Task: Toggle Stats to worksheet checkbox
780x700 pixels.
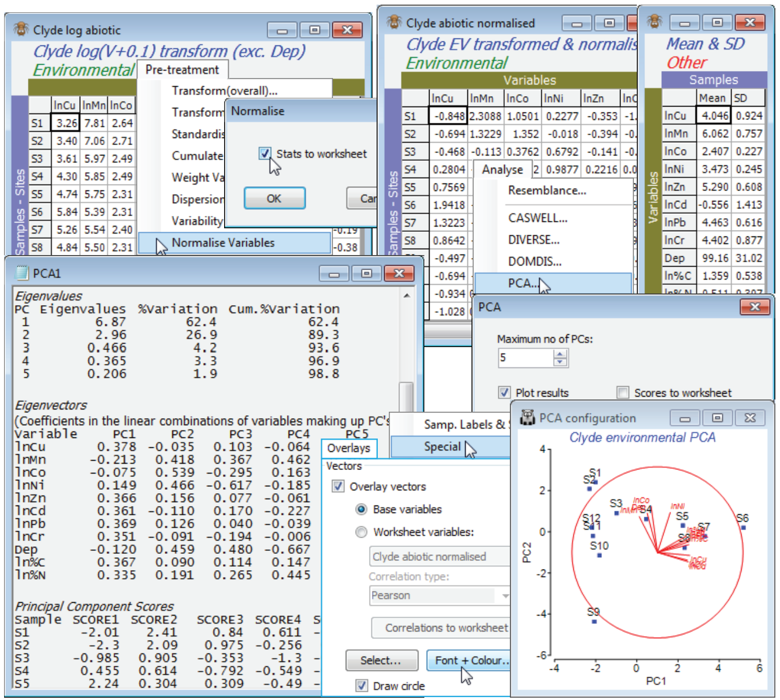Action: (x=265, y=154)
